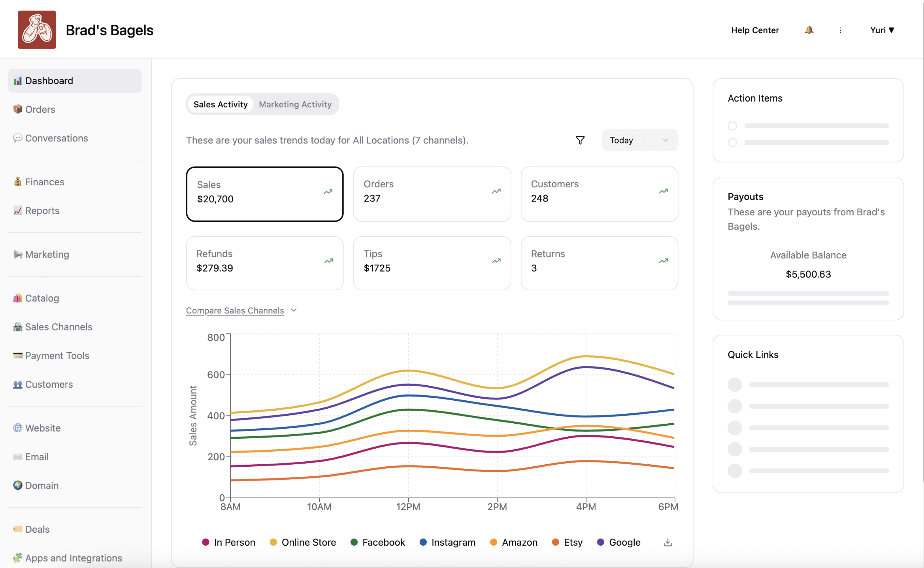Open the Today date range dropdown
This screenshot has width=924, height=568.
(x=639, y=140)
